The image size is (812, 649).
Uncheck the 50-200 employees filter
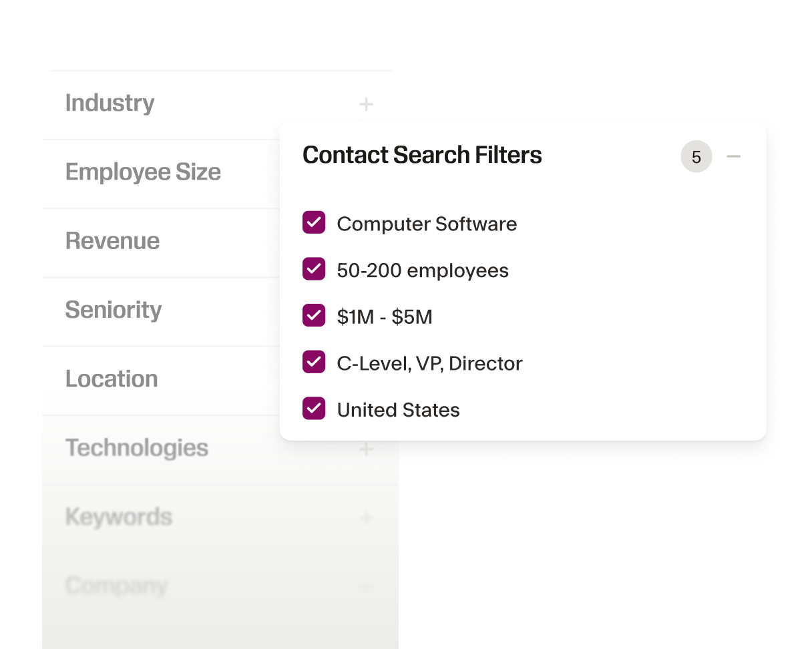tap(314, 269)
